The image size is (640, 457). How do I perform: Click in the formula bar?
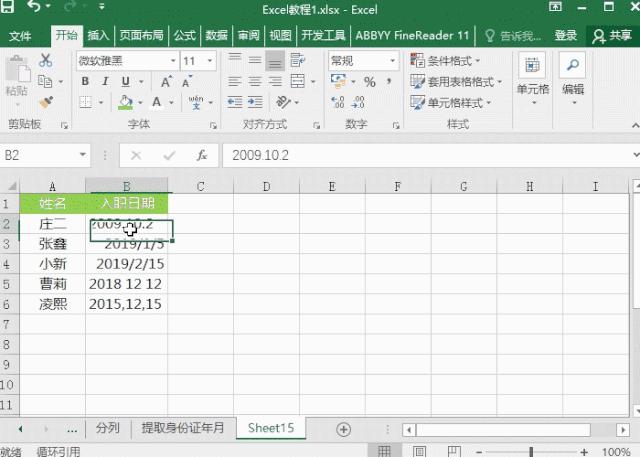pos(427,155)
